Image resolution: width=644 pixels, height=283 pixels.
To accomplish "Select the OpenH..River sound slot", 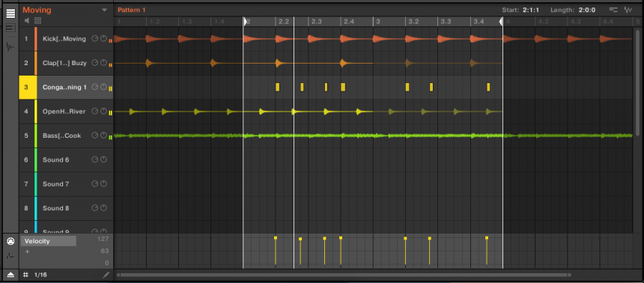I will click(x=64, y=112).
